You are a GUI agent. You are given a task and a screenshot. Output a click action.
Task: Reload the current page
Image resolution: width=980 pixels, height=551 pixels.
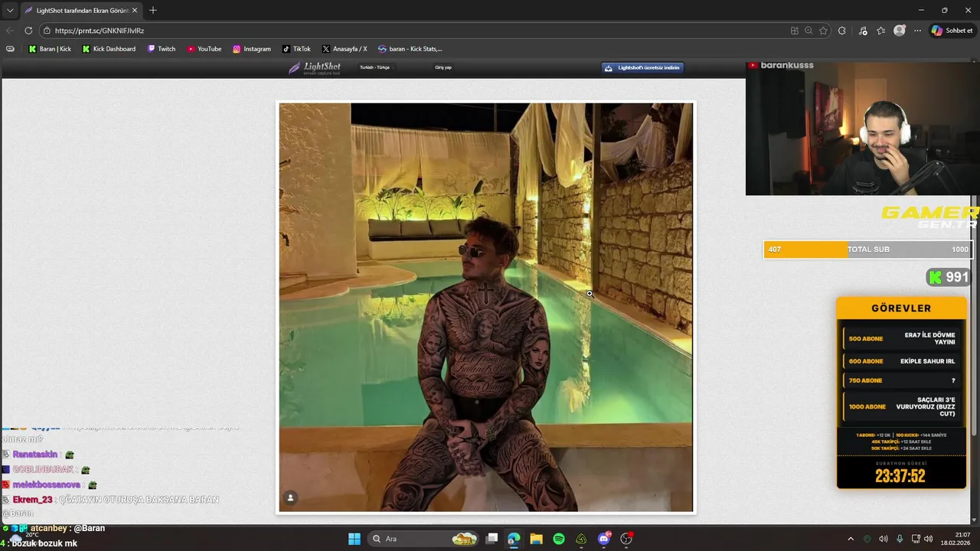28,31
